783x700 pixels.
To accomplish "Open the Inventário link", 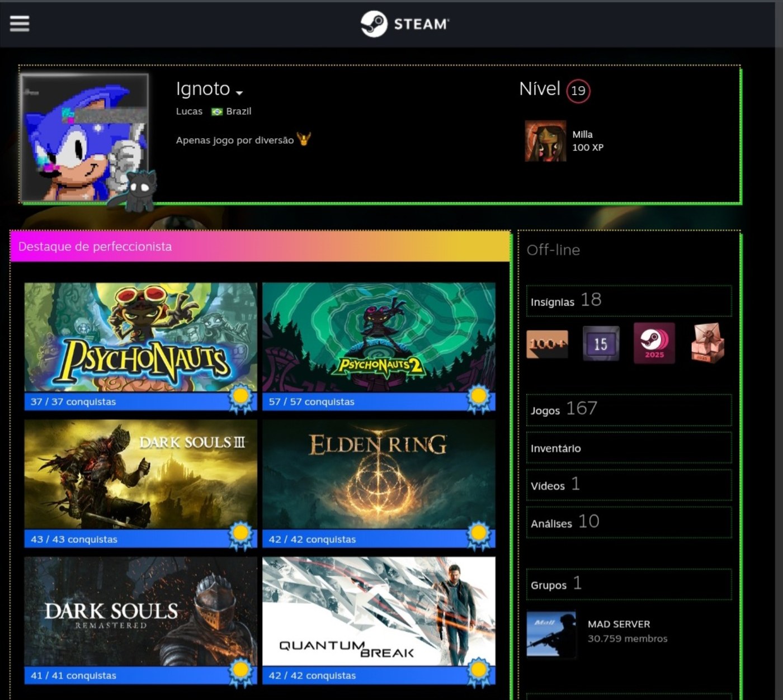I will [629, 448].
